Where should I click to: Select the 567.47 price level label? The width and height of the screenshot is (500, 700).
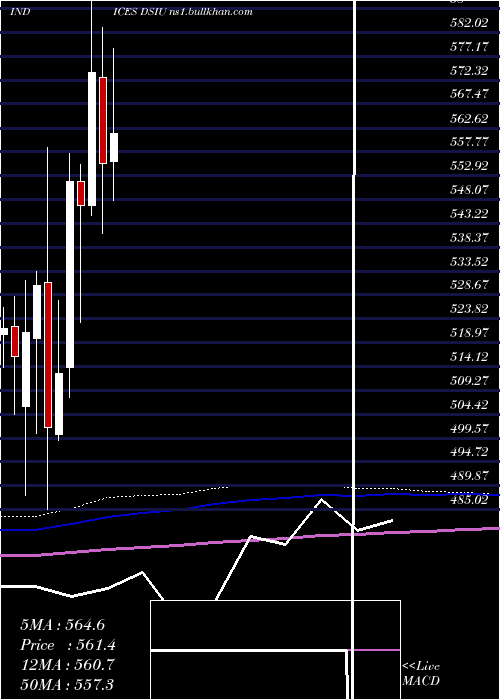pos(468,95)
